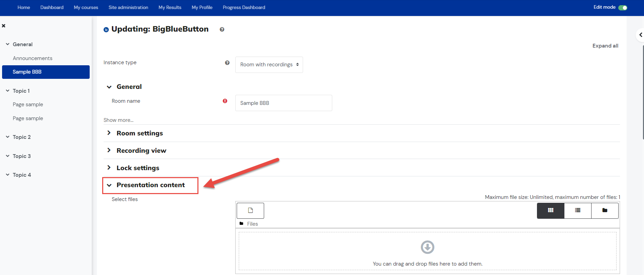Toggle the Edit mode switch
This screenshot has height=275, width=644.
pos(623,8)
